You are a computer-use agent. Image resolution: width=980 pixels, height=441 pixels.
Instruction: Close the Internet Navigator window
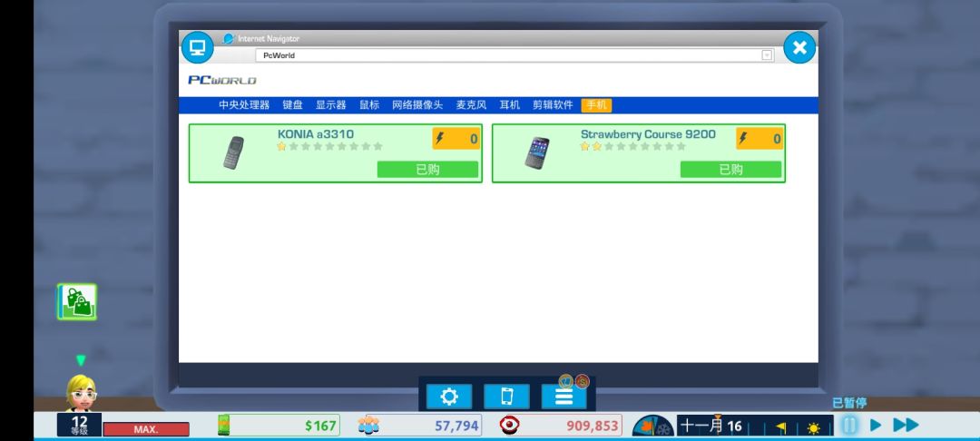click(799, 47)
